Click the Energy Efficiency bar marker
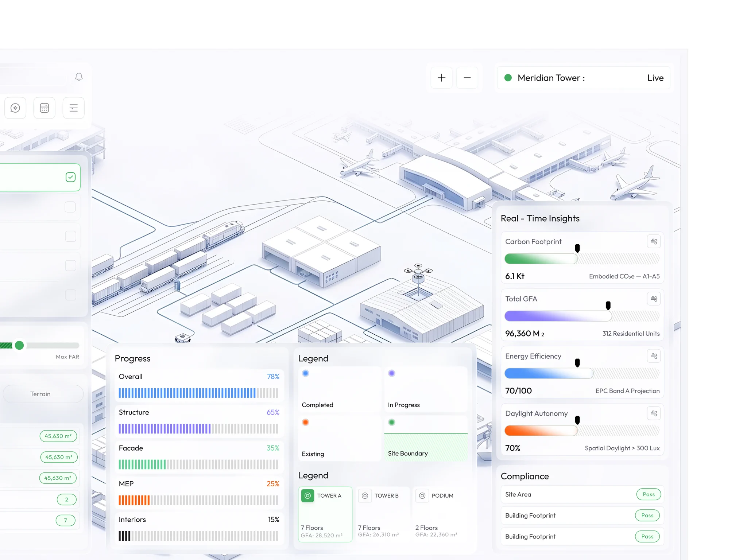Image resolution: width=747 pixels, height=560 pixels. coord(577,363)
